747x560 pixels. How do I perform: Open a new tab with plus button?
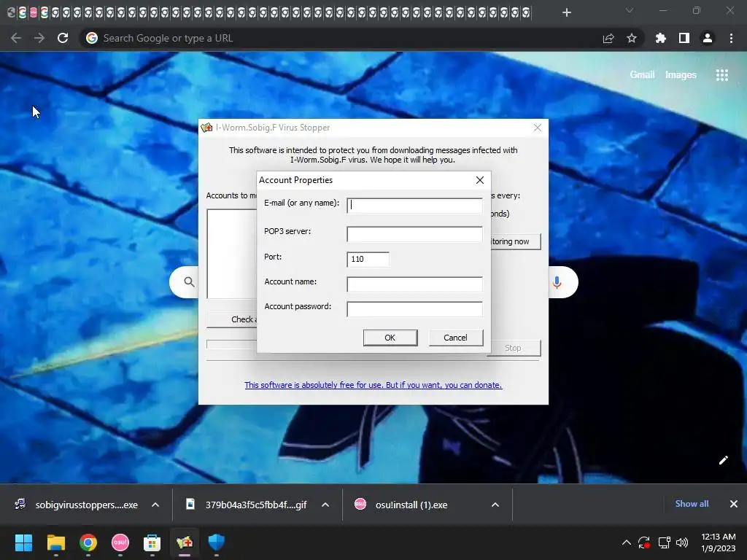pyautogui.click(x=566, y=12)
